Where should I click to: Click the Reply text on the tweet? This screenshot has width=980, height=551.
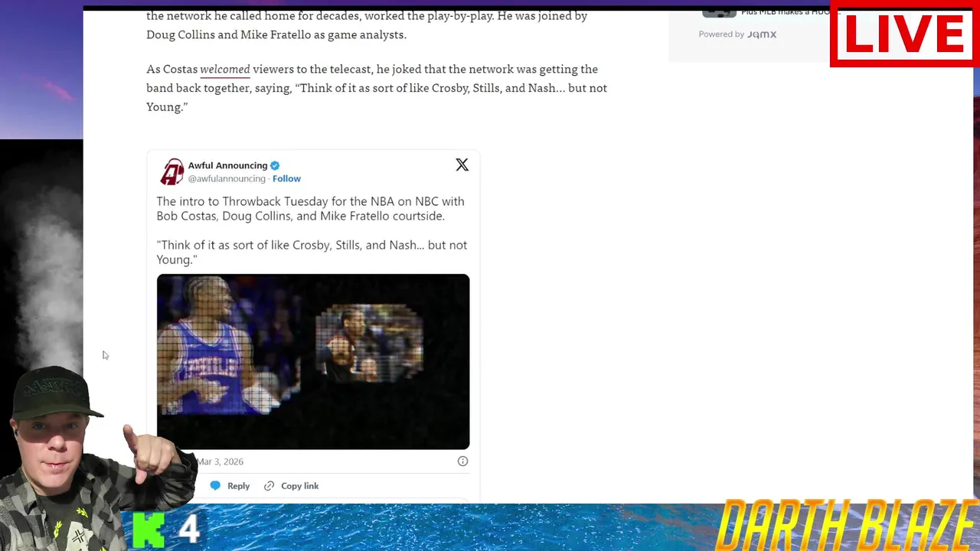(238, 486)
